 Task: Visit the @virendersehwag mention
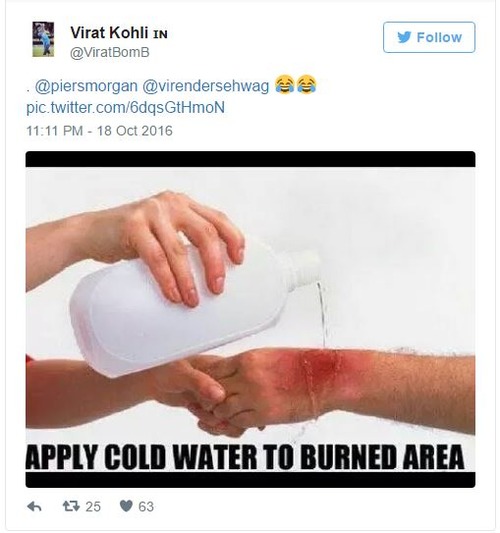[206, 86]
